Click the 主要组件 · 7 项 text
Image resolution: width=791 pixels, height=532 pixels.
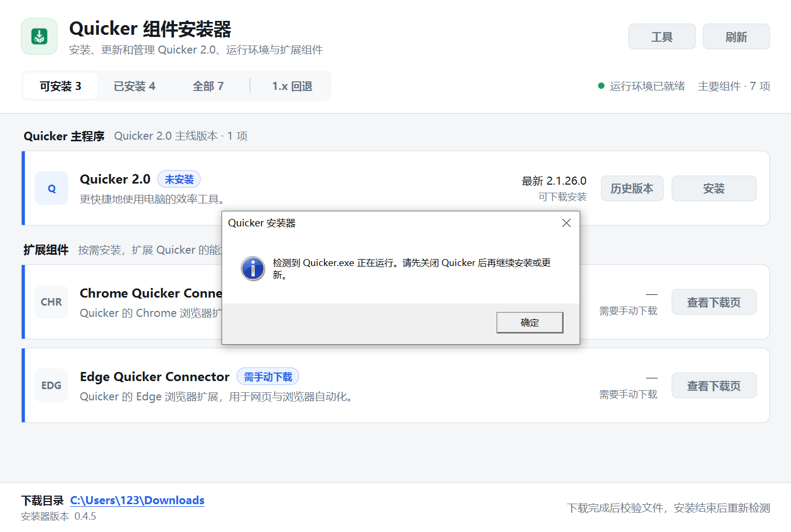tap(734, 86)
